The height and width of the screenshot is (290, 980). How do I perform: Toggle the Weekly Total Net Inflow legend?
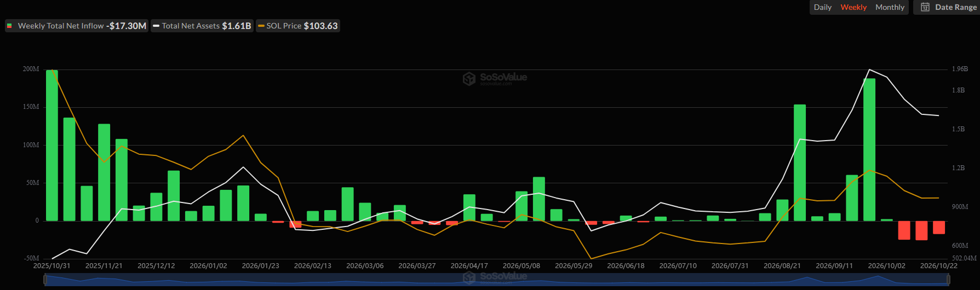tap(77, 26)
